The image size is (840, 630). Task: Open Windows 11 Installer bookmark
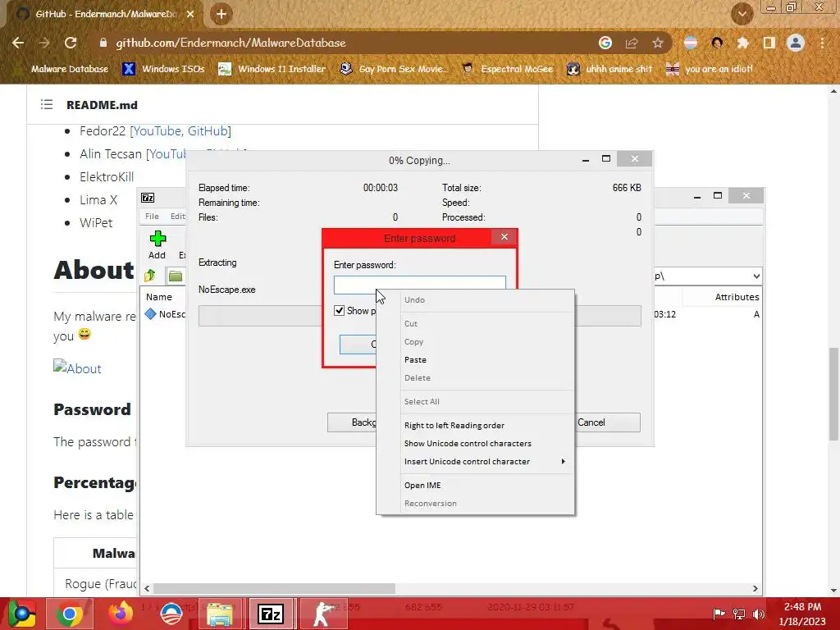click(272, 69)
